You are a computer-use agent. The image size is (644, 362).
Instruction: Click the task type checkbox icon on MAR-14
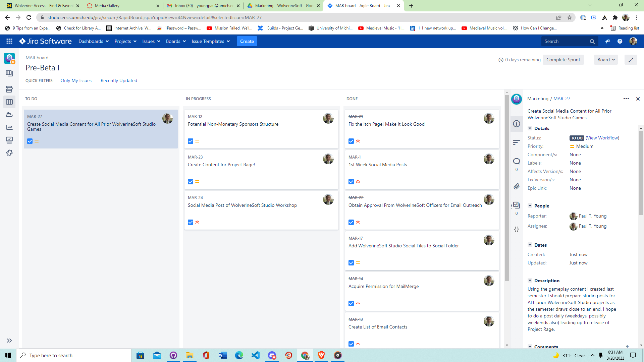coord(351,303)
